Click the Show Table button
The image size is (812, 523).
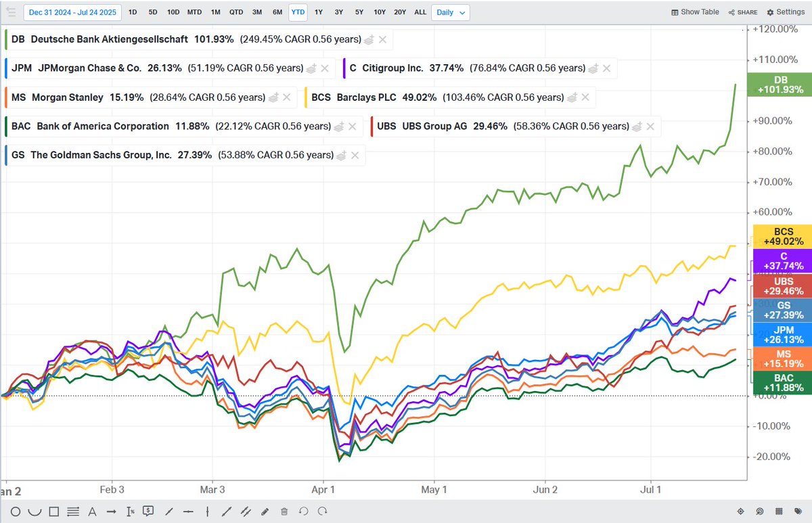pos(695,12)
